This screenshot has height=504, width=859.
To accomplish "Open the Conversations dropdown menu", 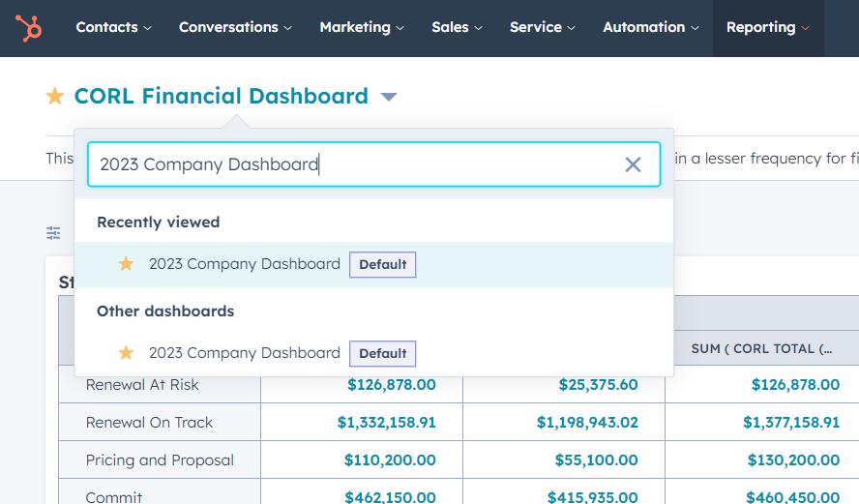I will 235,28.
